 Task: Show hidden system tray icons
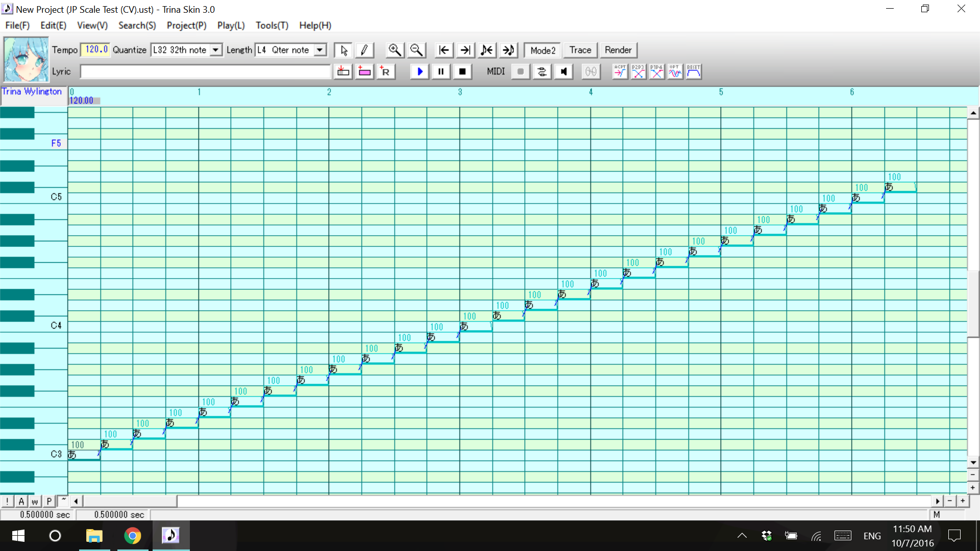pos(742,536)
